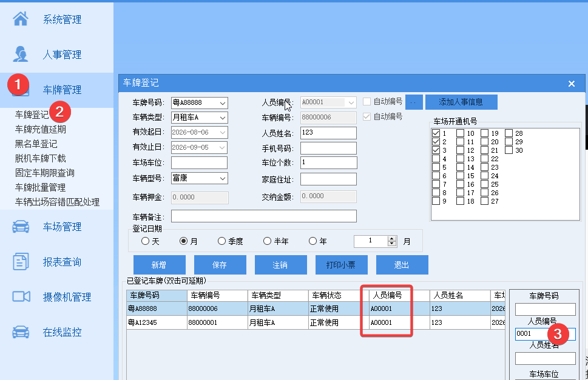Select 黑名单登记 from the sidebar menu
Image resolution: width=588 pixels, height=380 pixels.
pos(36,144)
